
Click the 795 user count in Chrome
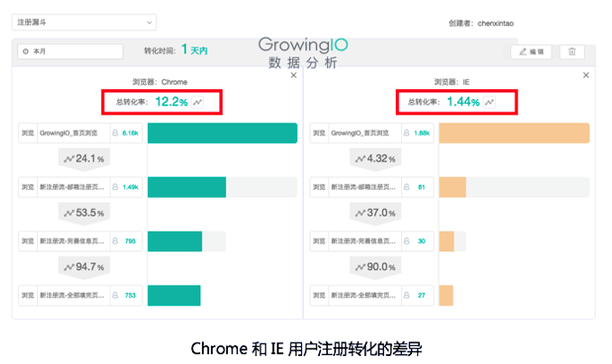pos(130,241)
